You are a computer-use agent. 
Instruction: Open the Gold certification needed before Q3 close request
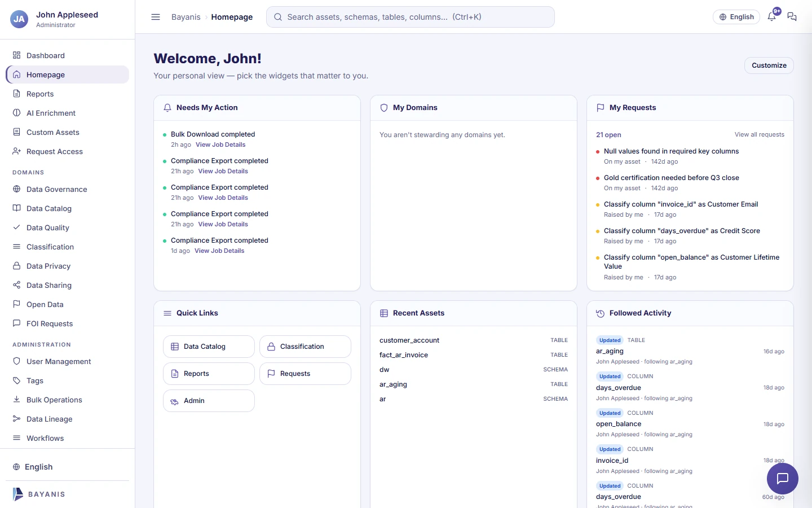[x=671, y=178]
